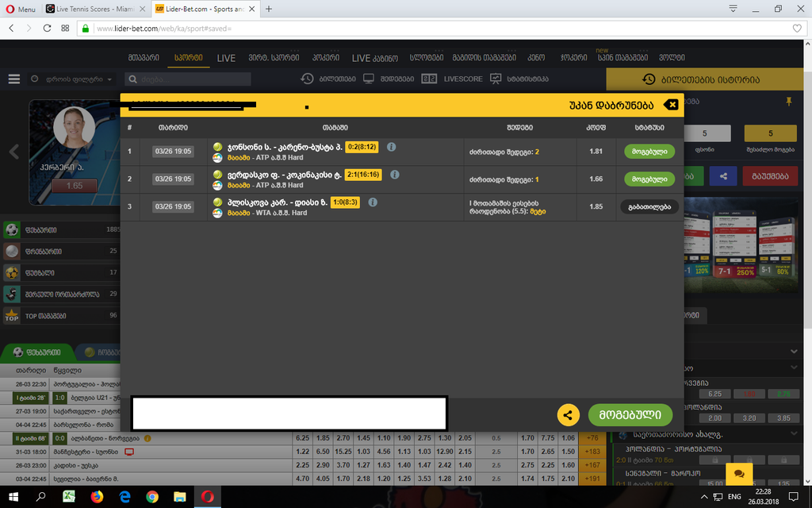Click the Opera Menu button
Screen dimensions: 812x508
point(20,9)
